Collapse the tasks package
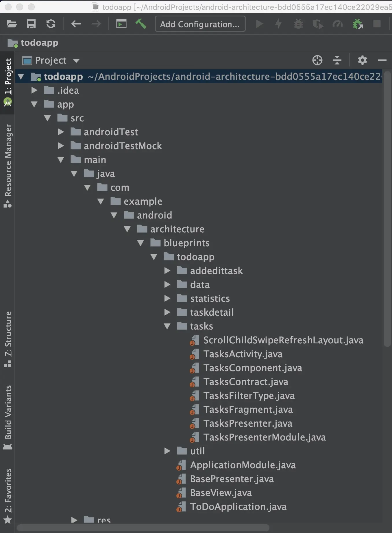Image resolution: width=392 pixels, height=533 pixels. 167,326
